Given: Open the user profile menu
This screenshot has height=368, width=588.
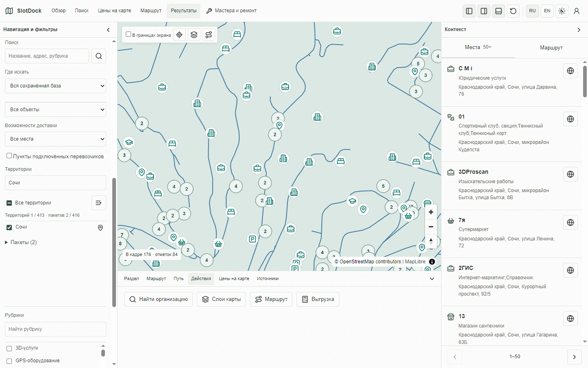Looking at the screenshot, I should point(577,11).
